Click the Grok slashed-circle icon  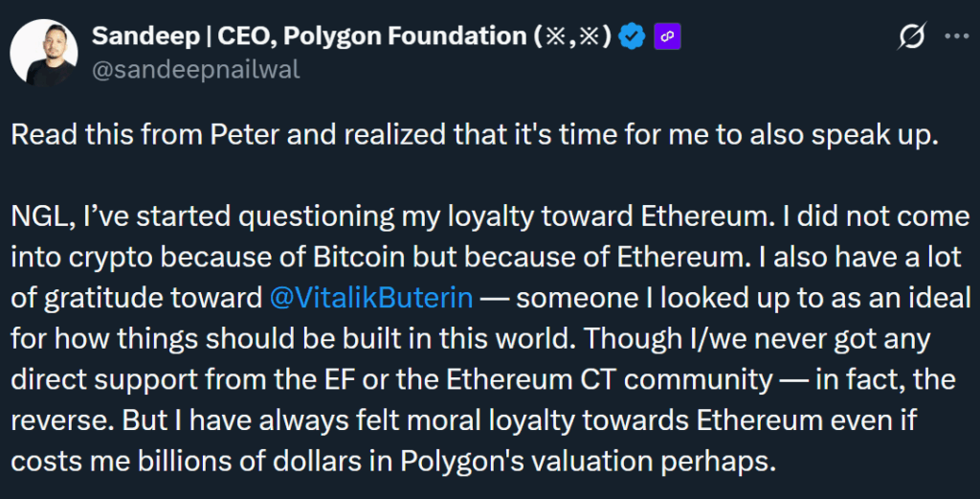tap(912, 37)
